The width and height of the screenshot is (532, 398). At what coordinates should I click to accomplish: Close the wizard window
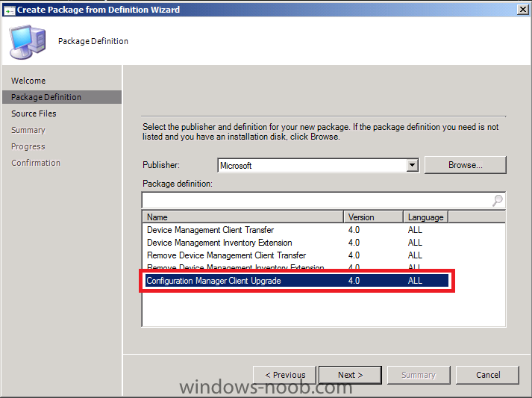coord(523,10)
